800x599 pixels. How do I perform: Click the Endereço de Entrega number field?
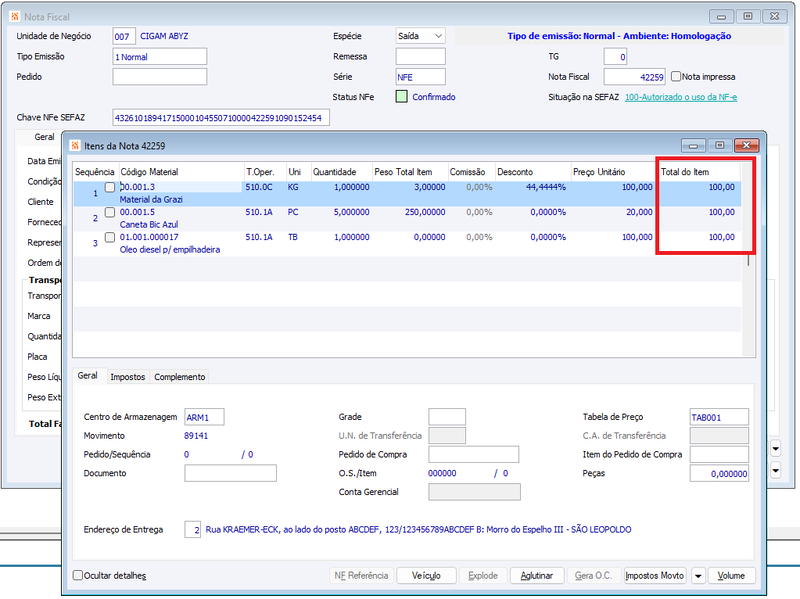pos(192,530)
